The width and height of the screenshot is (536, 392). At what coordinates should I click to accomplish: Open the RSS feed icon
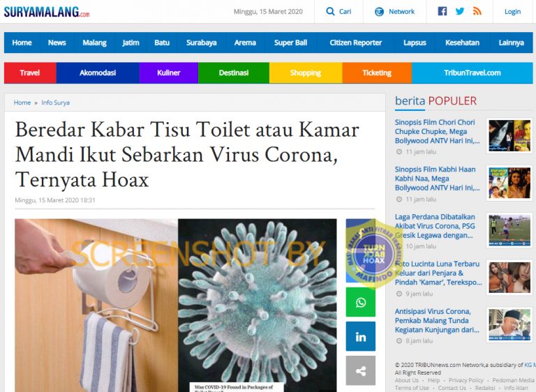tap(477, 11)
